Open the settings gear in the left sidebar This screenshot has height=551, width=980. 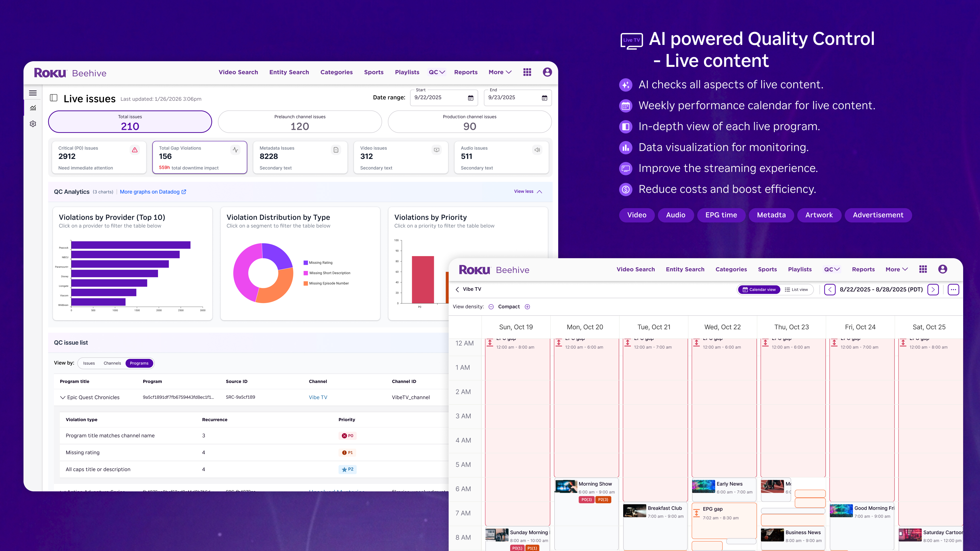[x=33, y=124]
